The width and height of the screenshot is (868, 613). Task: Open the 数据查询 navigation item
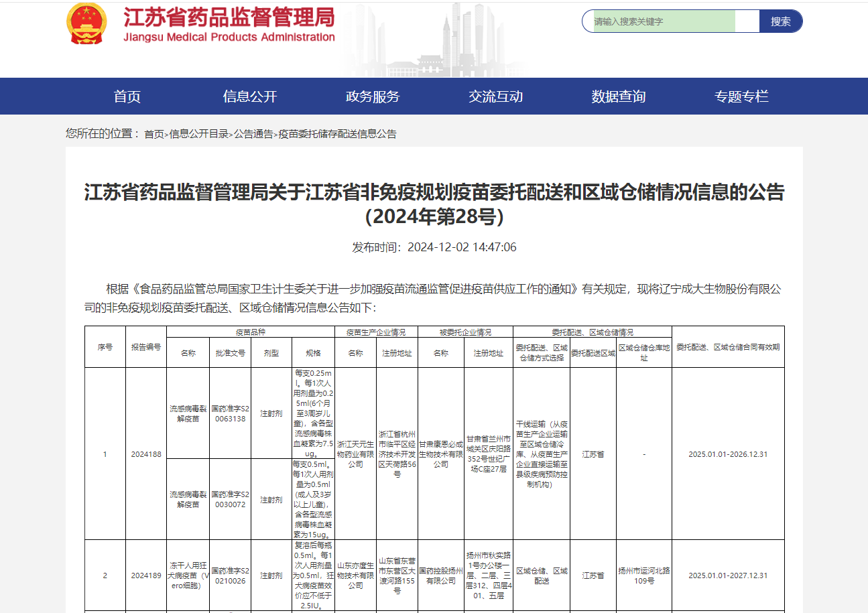coord(618,96)
